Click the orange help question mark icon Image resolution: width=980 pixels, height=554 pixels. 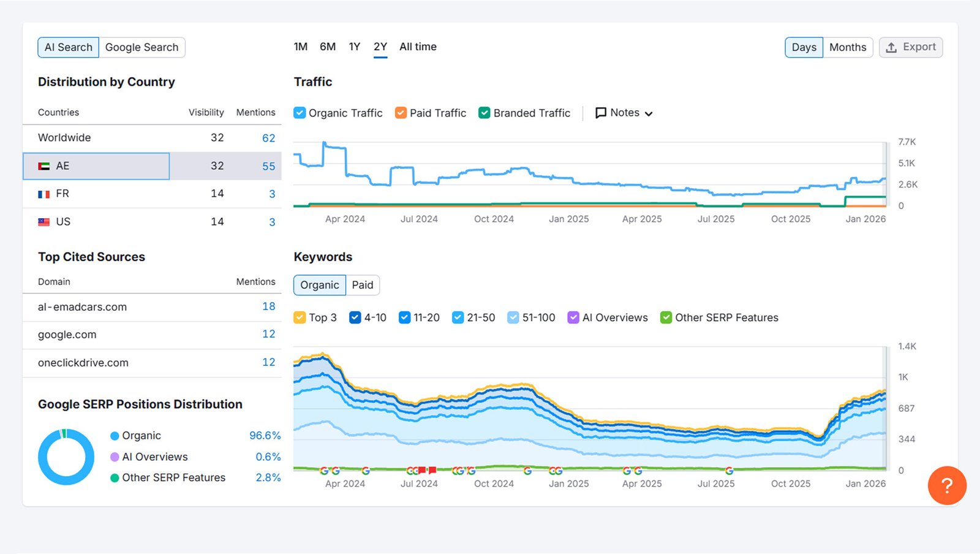[947, 486]
